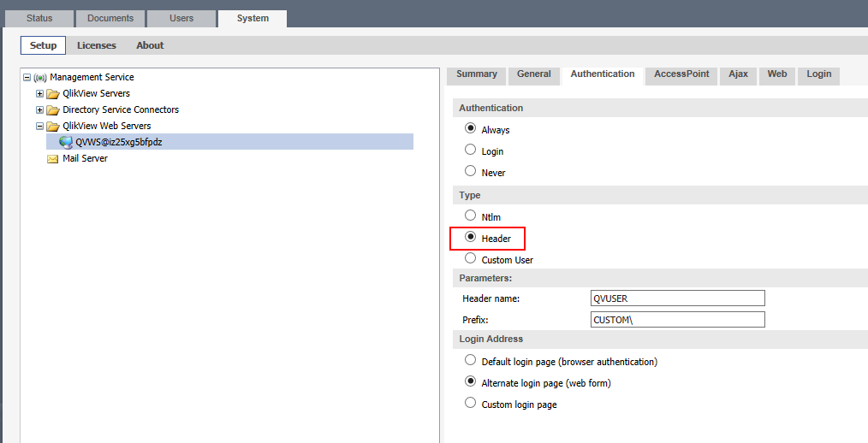Switch to the Ajax tab
Image resolution: width=868 pixels, height=443 pixels.
739,74
